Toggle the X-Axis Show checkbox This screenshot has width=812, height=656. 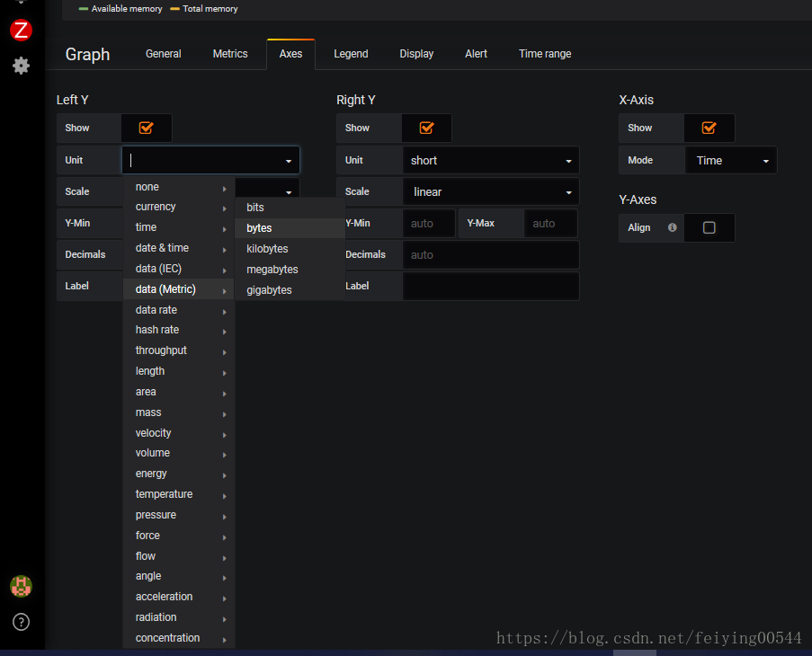coord(709,128)
